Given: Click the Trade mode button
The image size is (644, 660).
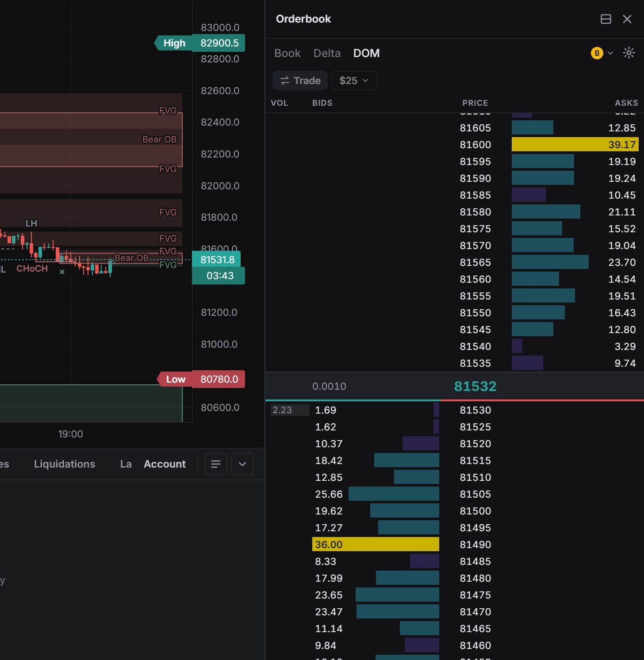Looking at the screenshot, I should [300, 81].
